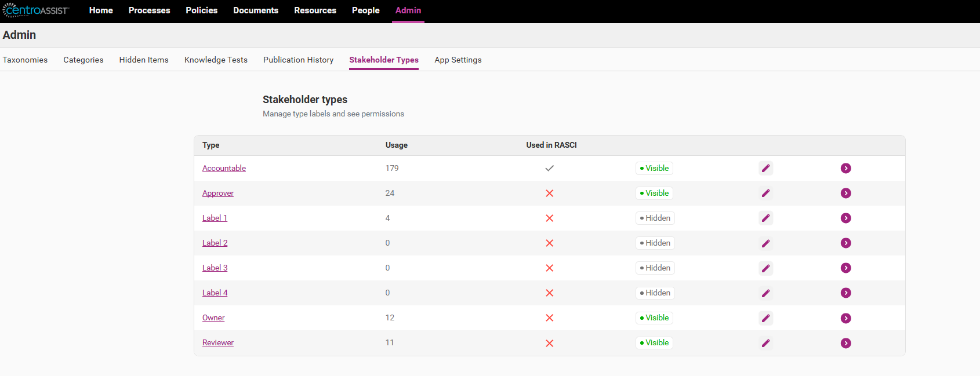The width and height of the screenshot is (980, 376).
Task: Open edit pencil for Owner row
Action: point(765,317)
